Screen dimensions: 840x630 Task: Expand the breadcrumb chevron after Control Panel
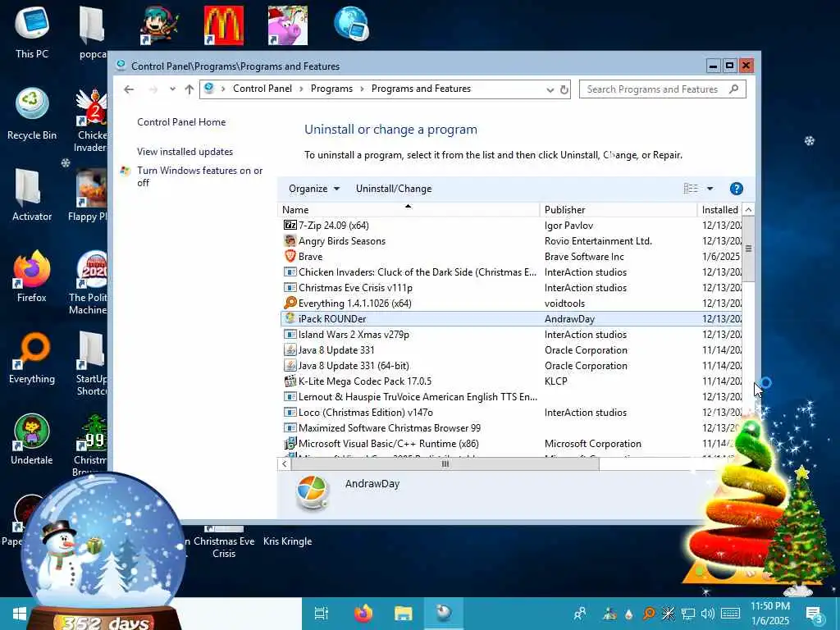(x=302, y=89)
